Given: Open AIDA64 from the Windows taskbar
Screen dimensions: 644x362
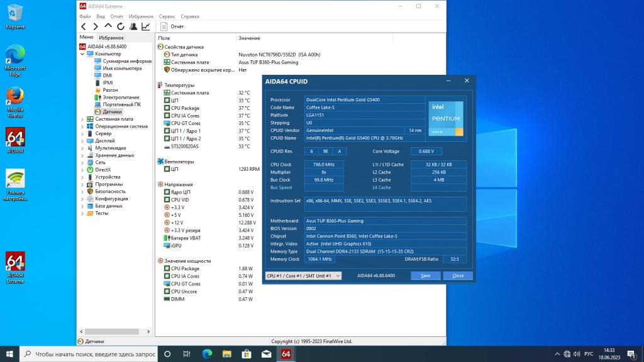Looking at the screenshot, I should (x=286, y=354).
